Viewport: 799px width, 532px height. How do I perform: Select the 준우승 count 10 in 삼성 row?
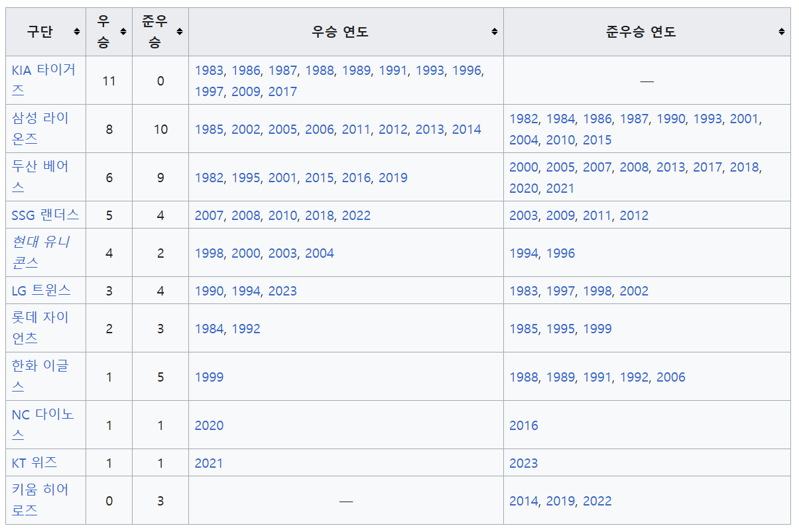[x=160, y=129]
